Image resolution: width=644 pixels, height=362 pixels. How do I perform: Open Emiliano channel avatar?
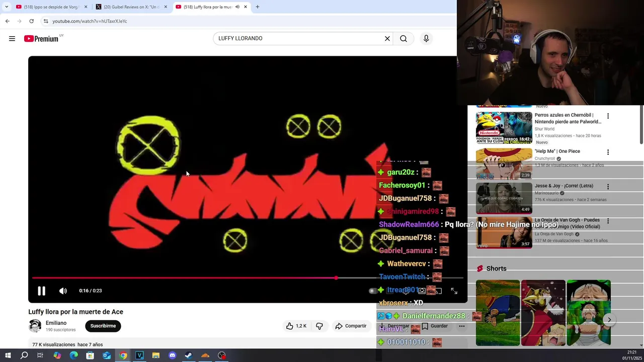click(x=35, y=326)
